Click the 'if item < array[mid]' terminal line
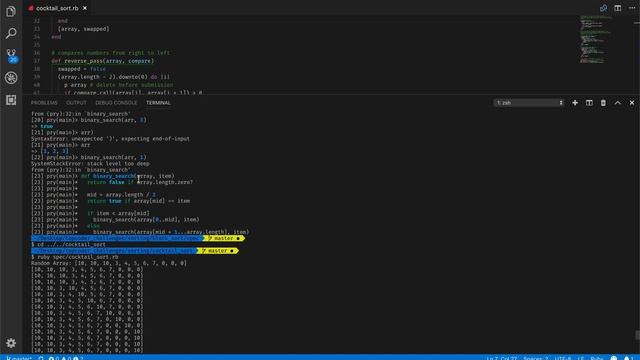640x360 pixels. pos(118,213)
